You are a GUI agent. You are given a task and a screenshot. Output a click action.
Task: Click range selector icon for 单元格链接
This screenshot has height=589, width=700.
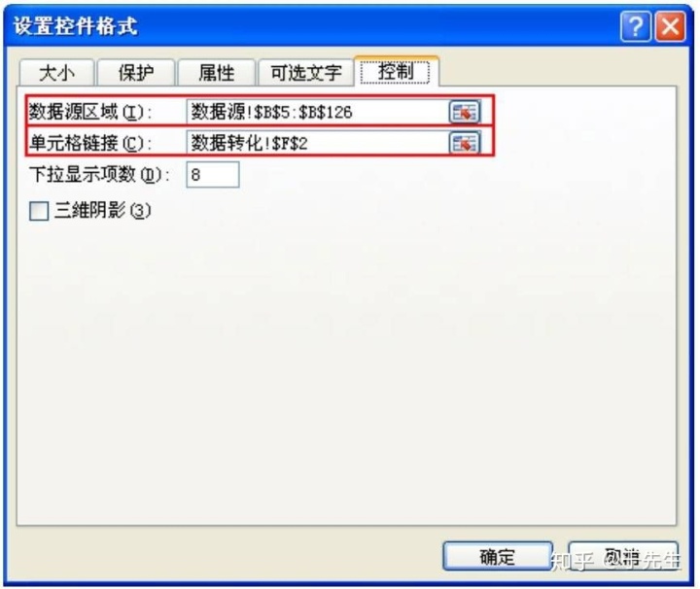465,143
